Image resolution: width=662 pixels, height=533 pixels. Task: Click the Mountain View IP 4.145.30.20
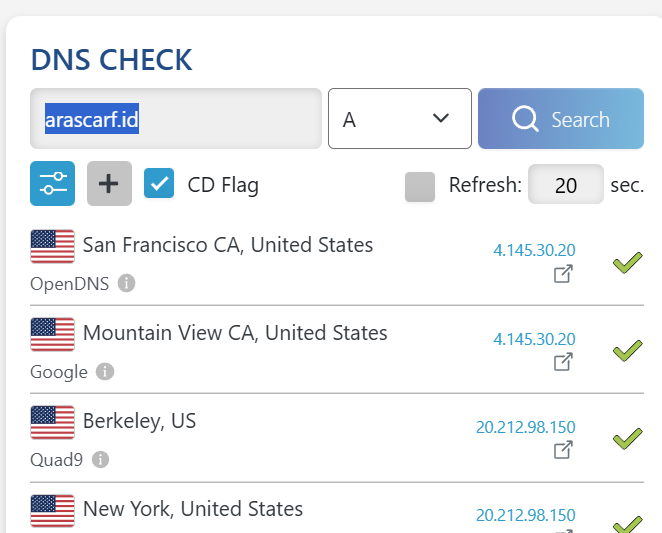coord(534,339)
